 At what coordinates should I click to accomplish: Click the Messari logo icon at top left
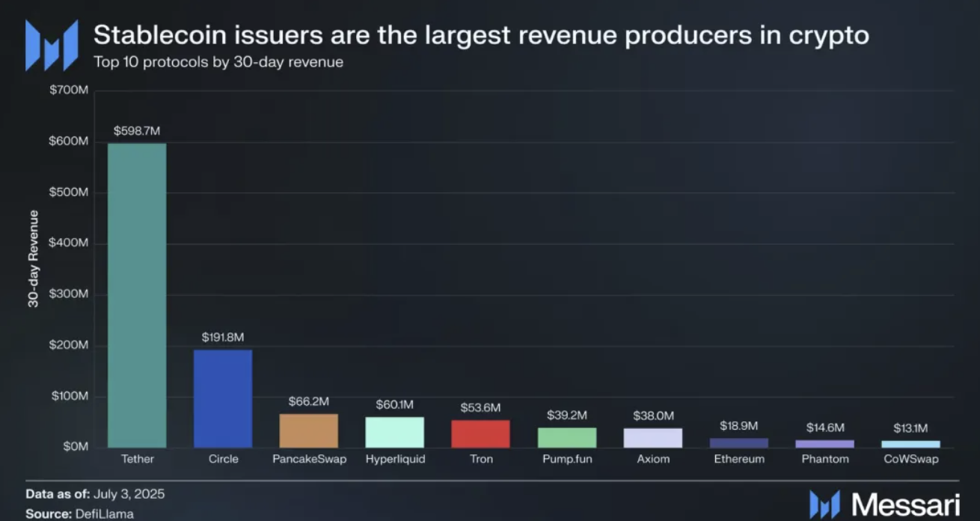tap(52, 45)
